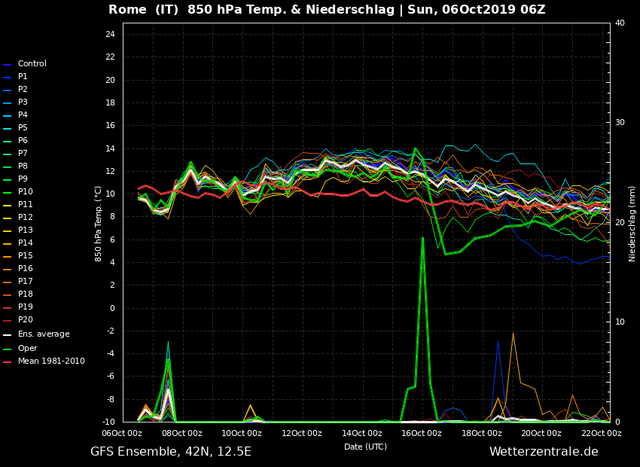Click the Niederschlag (mm) axis title
This screenshot has height=467, width=640.
632,223
